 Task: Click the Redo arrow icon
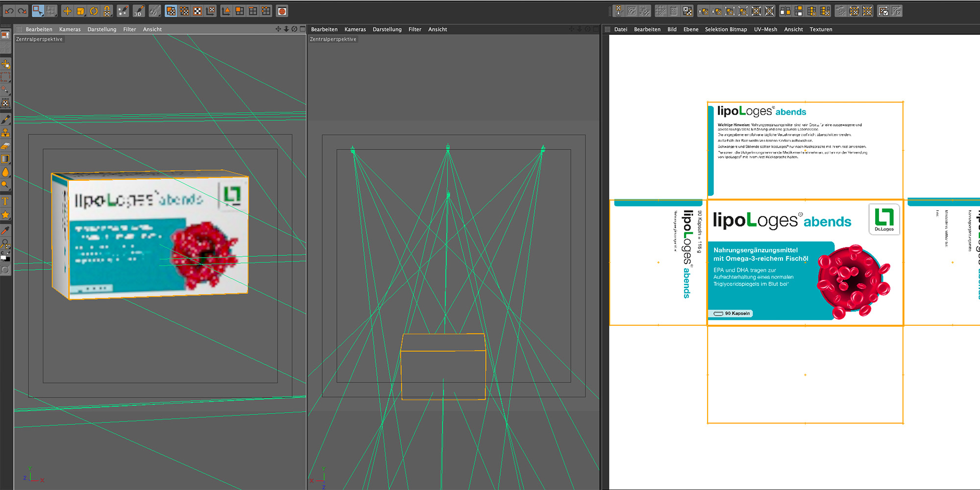(22, 11)
